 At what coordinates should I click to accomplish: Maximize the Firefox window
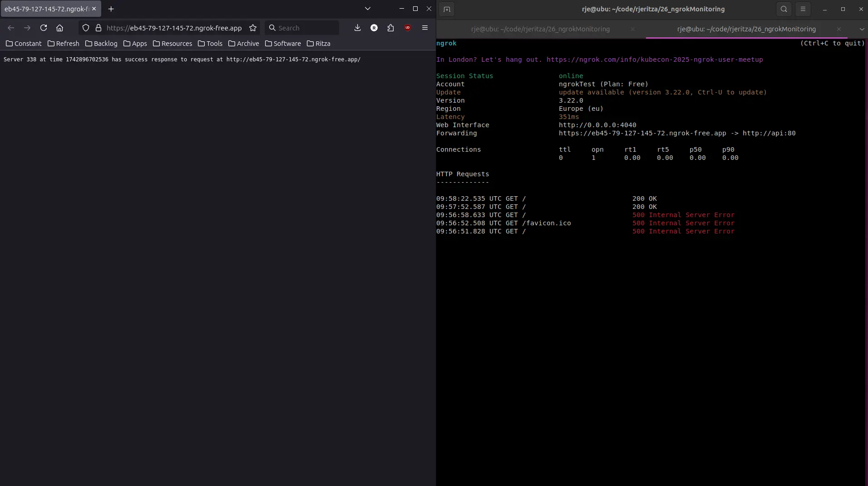click(x=415, y=9)
